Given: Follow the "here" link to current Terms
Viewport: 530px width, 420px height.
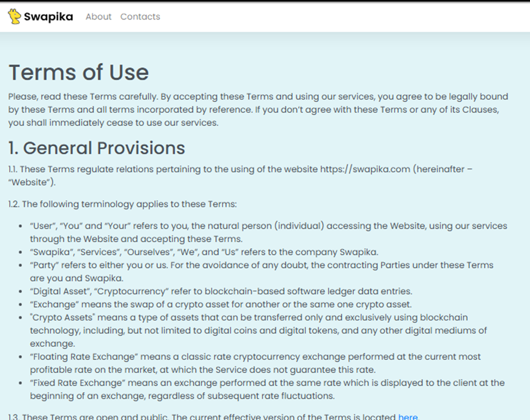Looking at the screenshot, I should (408, 416).
